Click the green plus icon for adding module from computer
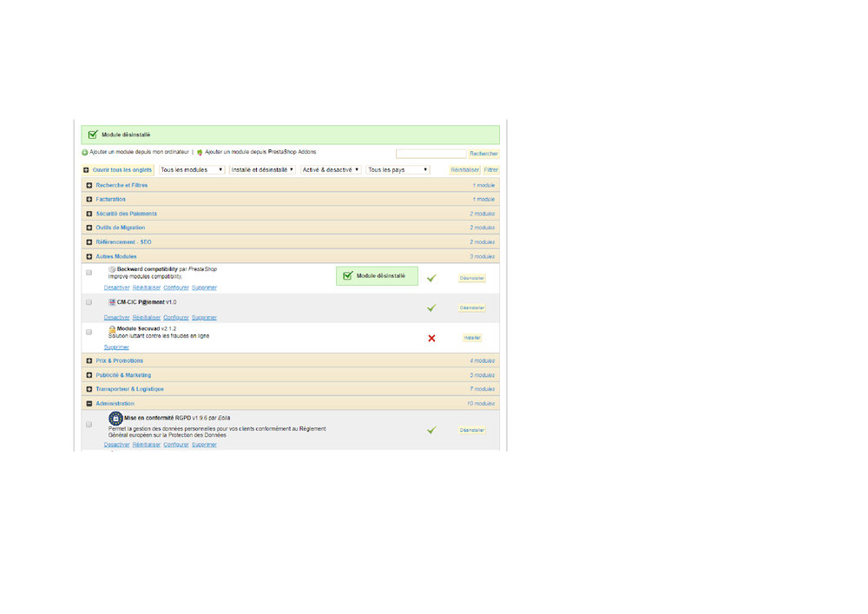This screenshot has height=614, width=868. (x=85, y=152)
